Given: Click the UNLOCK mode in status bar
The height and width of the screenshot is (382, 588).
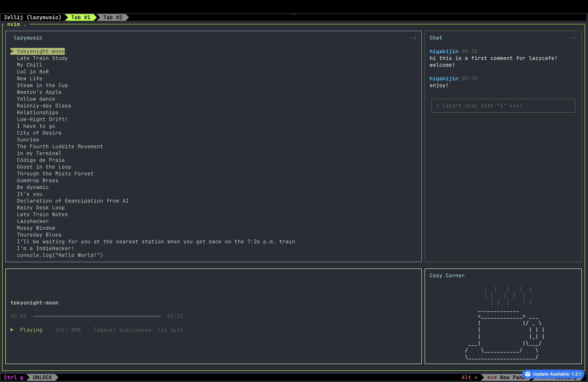Looking at the screenshot, I should (x=42, y=377).
